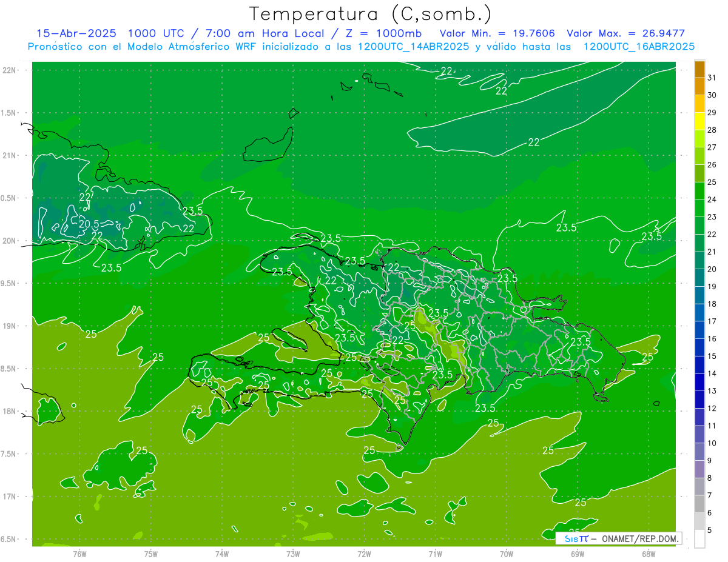728x562 pixels.
Task: Click the '68W' longitude axis label
Action: pos(649,554)
